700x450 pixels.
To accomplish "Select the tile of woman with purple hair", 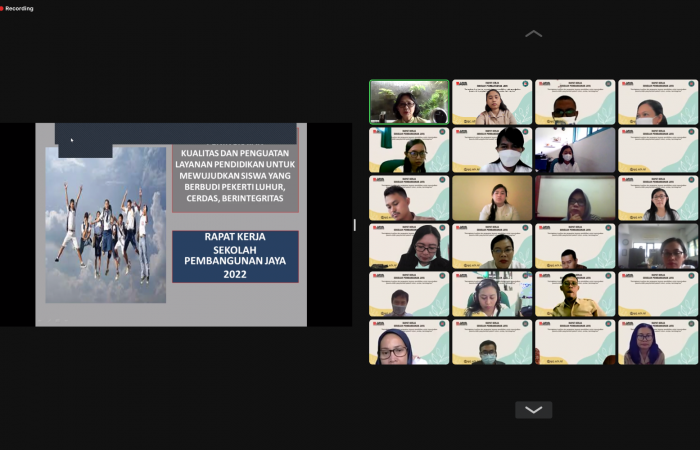I will (x=658, y=342).
